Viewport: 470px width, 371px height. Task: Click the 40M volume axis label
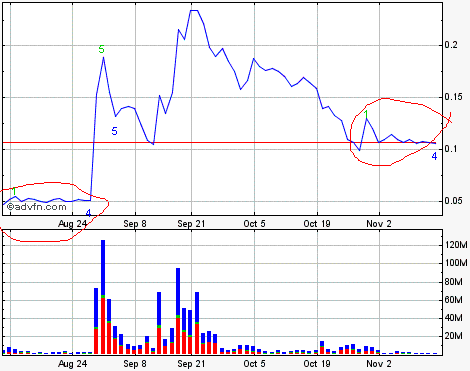(x=454, y=318)
